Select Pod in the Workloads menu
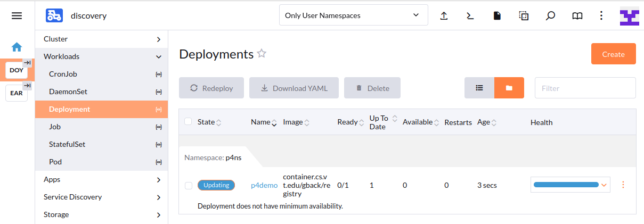 56,162
